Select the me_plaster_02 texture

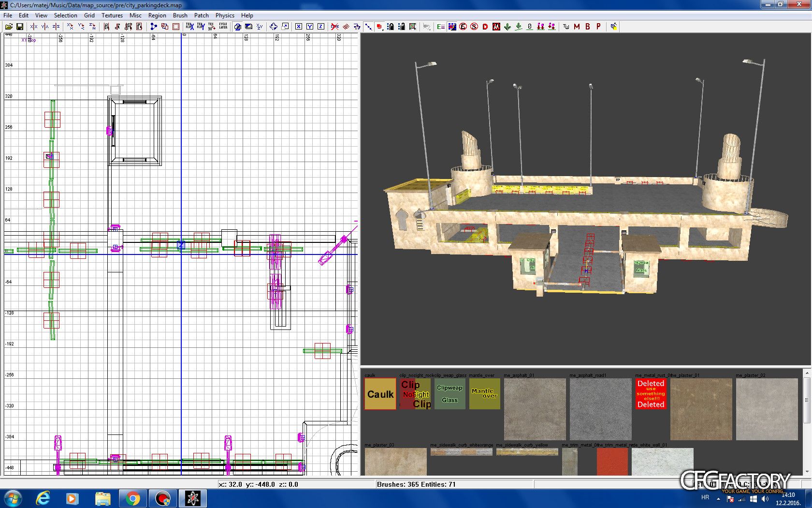click(767, 409)
